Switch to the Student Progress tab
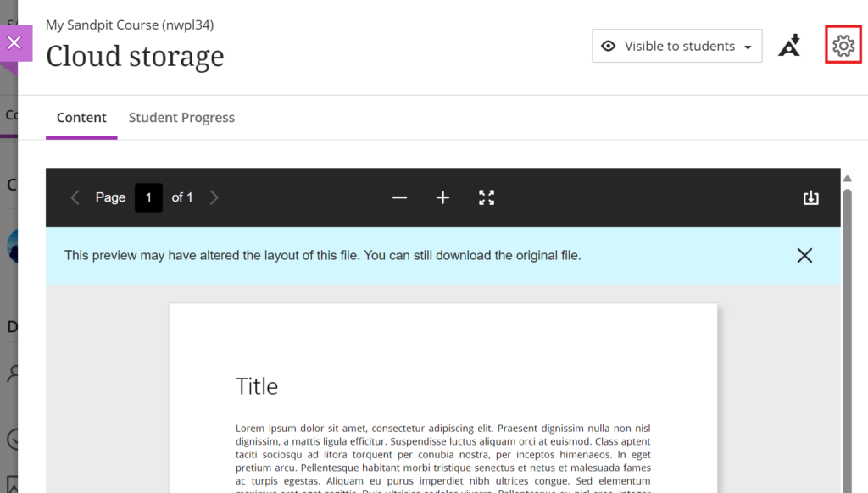The height and width of the screenshot is (493, 868). (181, 117)
